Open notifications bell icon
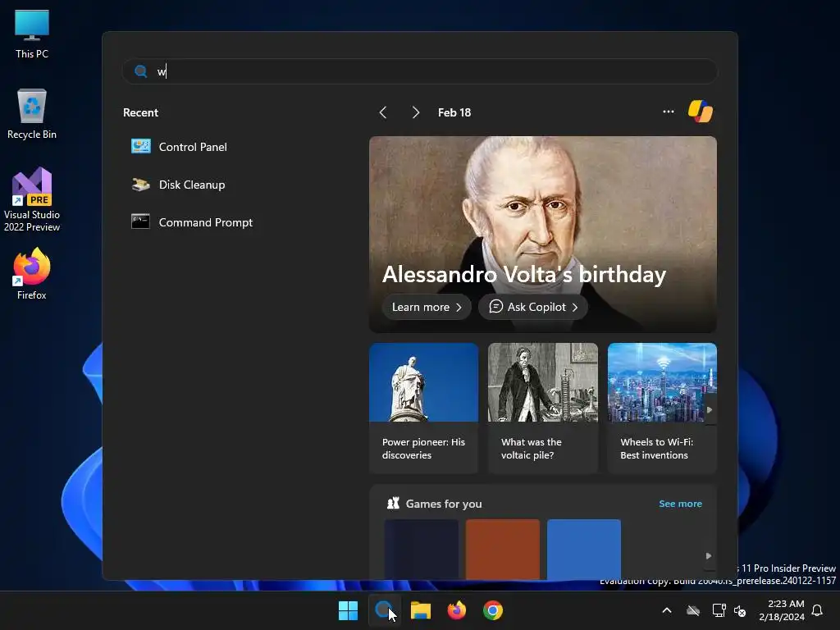Image resolution: width=840 pixels, height=630 pixels. (817, 610)
